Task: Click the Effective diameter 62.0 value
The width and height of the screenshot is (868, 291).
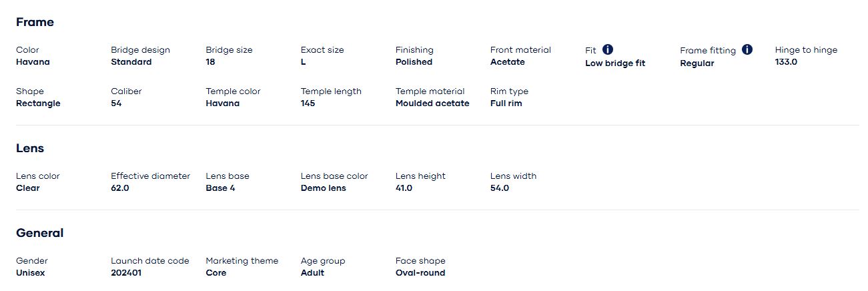Action: click(120, 188)
